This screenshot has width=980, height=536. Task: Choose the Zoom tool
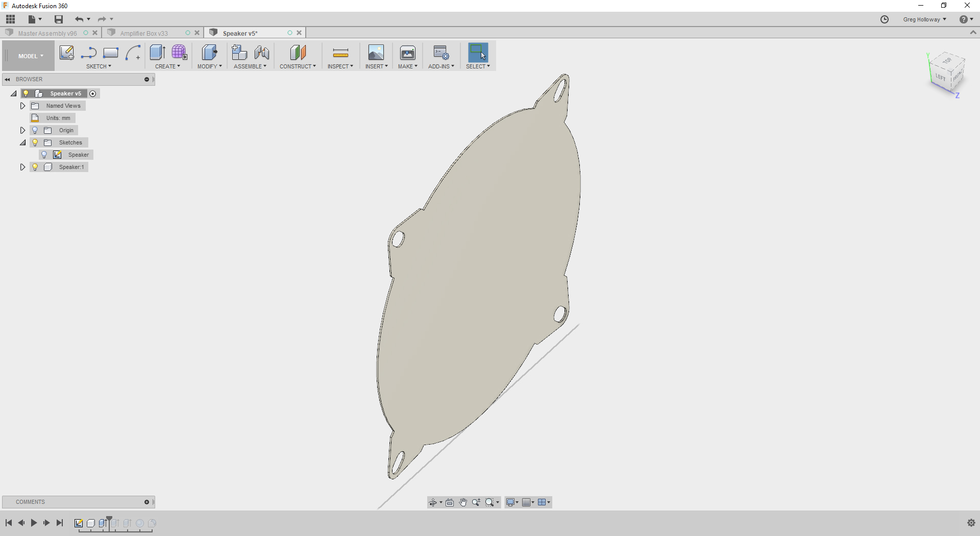click(x=476, y=502)
